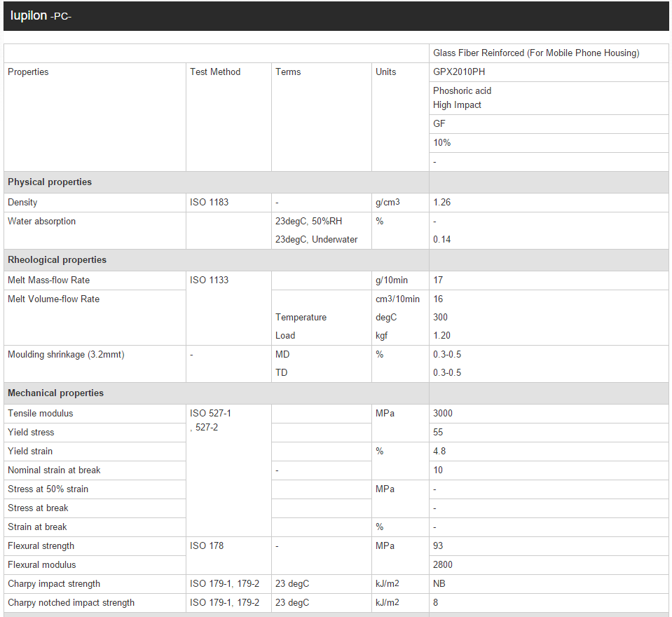Image resolution: width=672 pixels, height=617 pixels.
Task: Select the load value 1.20
Action: (442, 336)
